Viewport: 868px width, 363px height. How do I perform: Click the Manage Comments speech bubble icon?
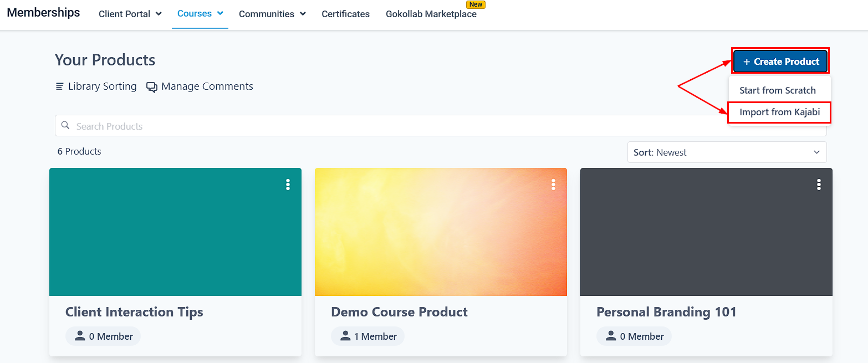(152, 87)
